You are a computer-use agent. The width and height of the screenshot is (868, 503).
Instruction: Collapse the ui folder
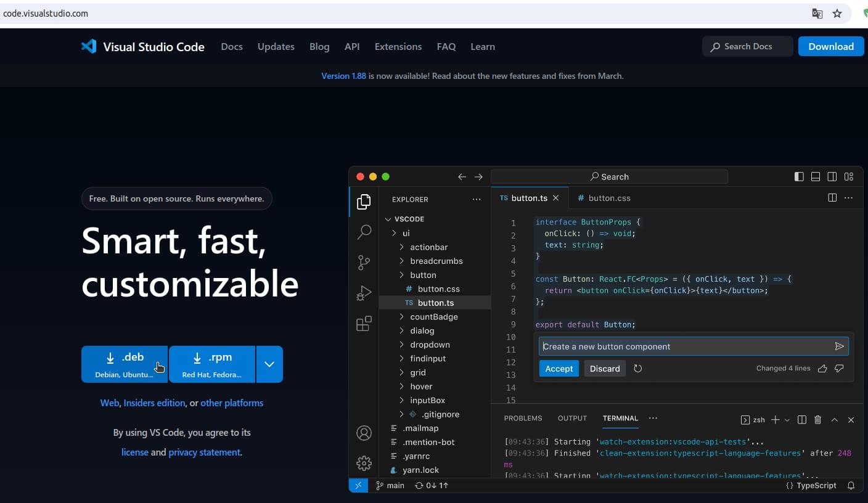[x=395, y=234]
